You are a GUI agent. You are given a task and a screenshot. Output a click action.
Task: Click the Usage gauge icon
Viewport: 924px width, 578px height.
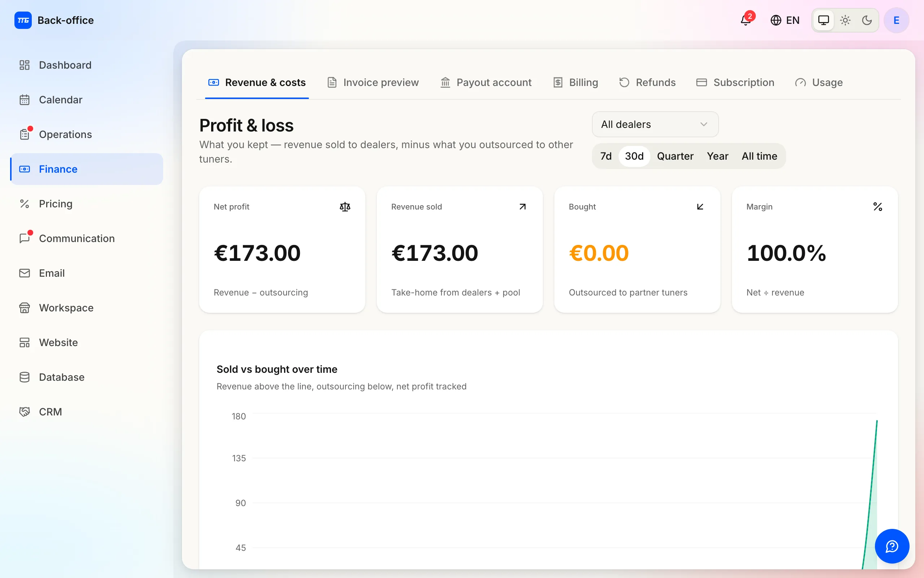coord(800,83)
